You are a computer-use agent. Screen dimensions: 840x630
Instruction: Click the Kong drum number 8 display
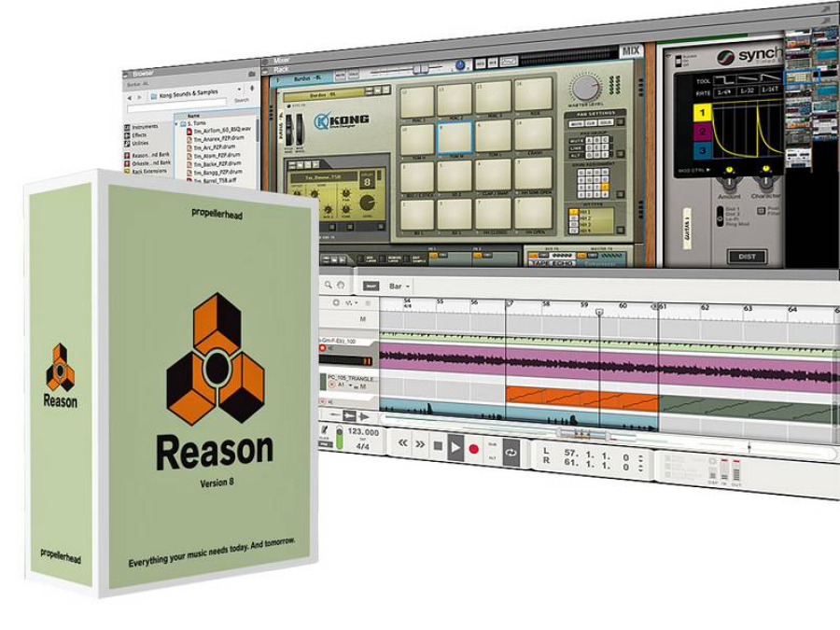coord(367,182)
